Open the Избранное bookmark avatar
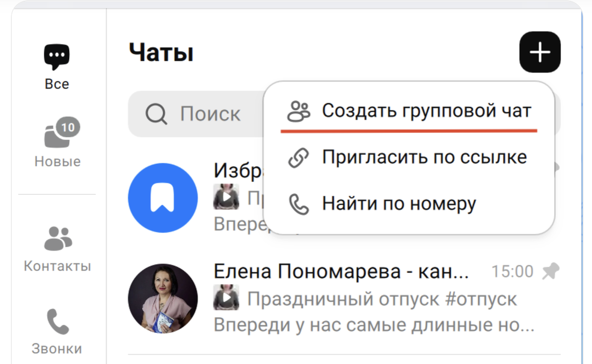Viewport: 592px width, 364px height. [x=163, y=197]
